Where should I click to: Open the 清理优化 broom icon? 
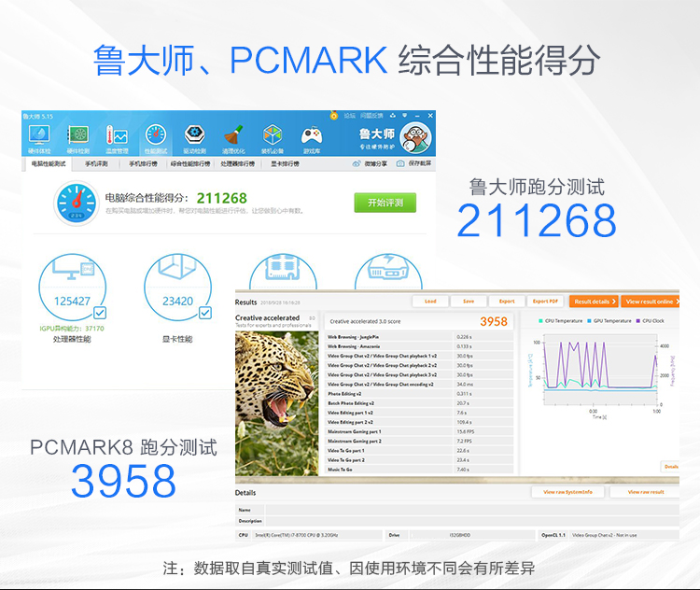click(x=233, y=134)
